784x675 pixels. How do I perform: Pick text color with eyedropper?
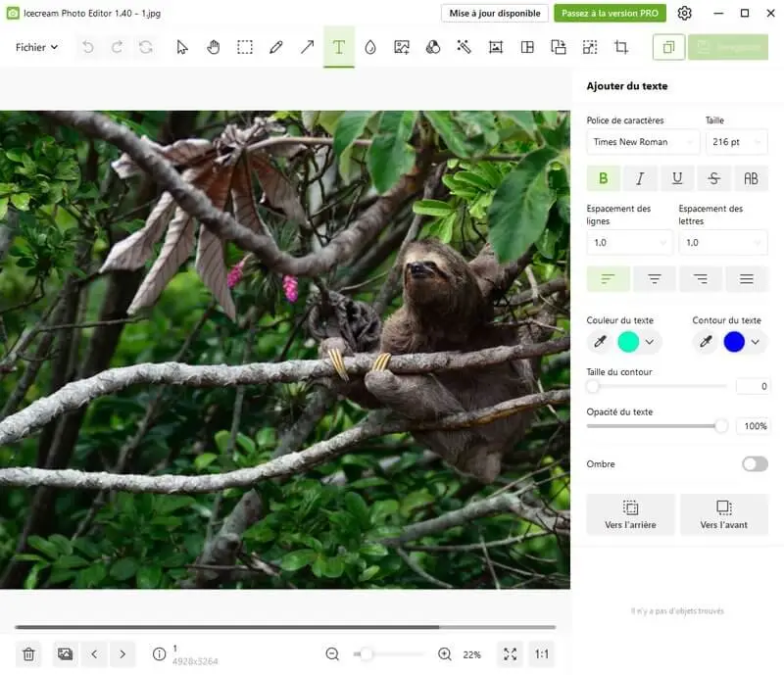coord(600,342)
